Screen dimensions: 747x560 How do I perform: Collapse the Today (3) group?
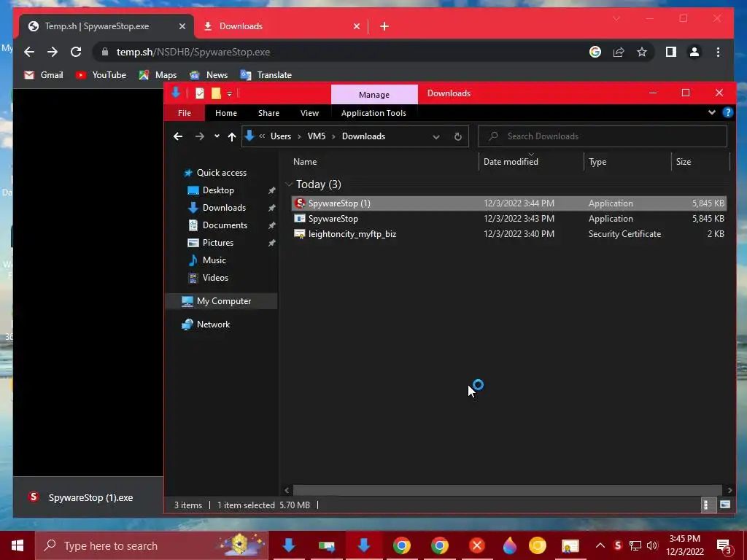pyautogui.click(x=289, y=184)
